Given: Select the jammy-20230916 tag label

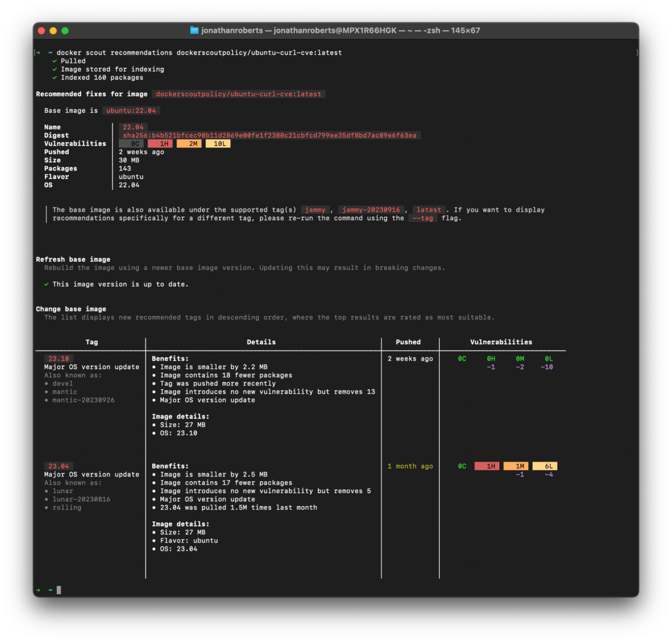Looking at the screenshot, I should [371, 210].
